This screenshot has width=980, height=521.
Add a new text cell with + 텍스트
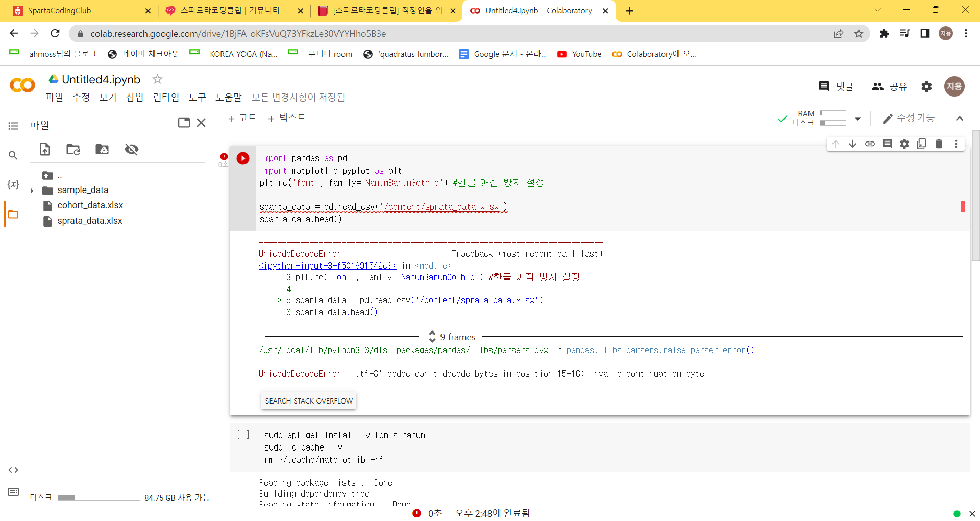(286, 118)
